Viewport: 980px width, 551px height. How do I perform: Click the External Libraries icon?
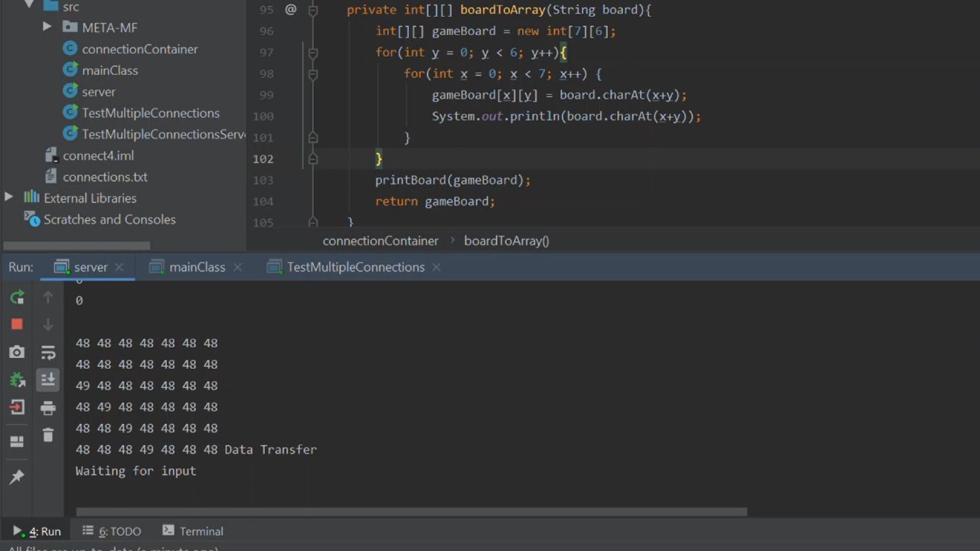(31, 197)
